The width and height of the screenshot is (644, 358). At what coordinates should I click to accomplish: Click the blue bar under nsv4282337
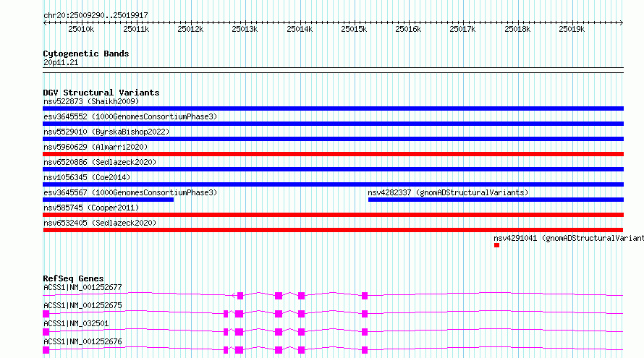(x=496, y=200)
